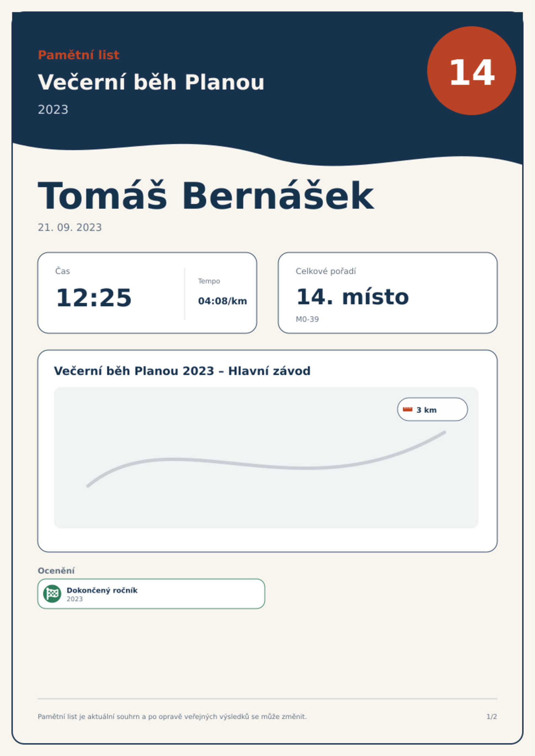535x756 pixels.
Task: Select the 3 km distance pill
Action: click(432, 409)
